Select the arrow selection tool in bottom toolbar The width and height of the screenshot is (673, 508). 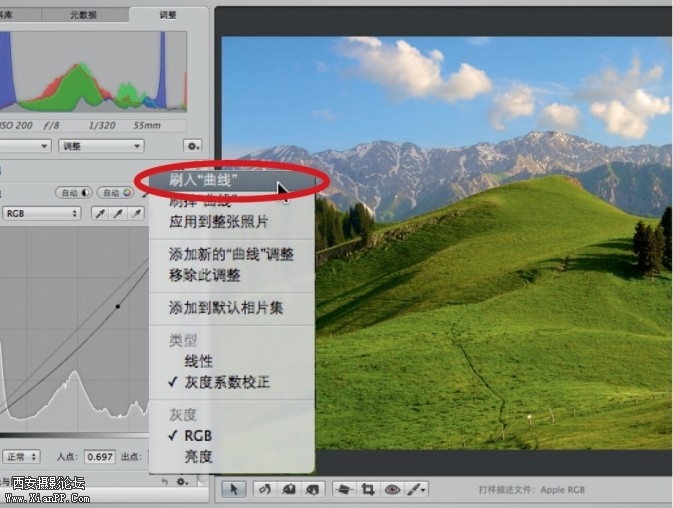[x=233, y=489]
